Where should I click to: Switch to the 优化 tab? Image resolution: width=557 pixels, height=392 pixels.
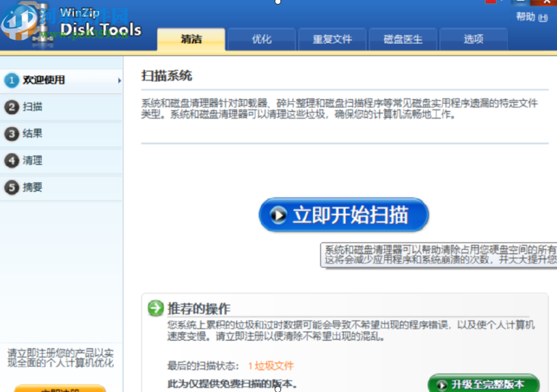[x=261, y=39]
